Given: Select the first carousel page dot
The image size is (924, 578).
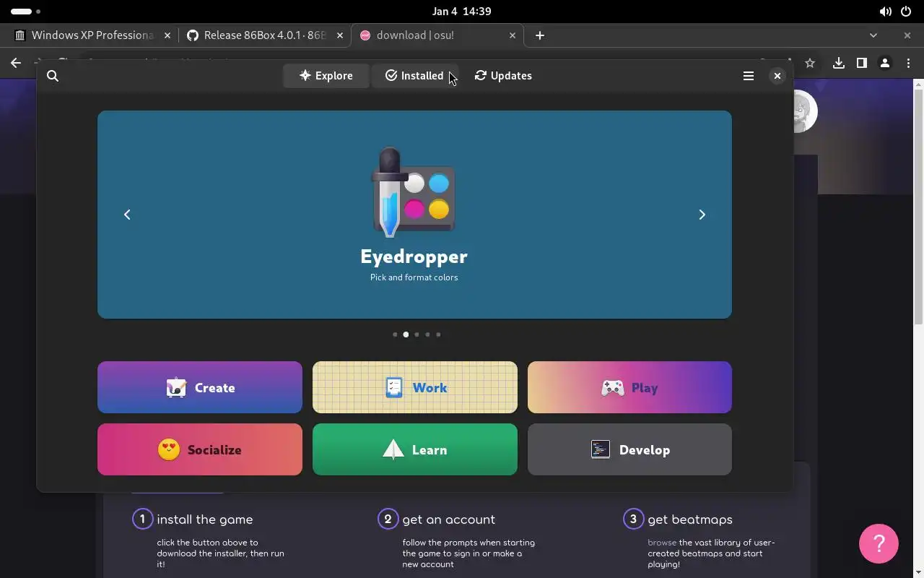Looking at the screenshot, I should 395,335.
